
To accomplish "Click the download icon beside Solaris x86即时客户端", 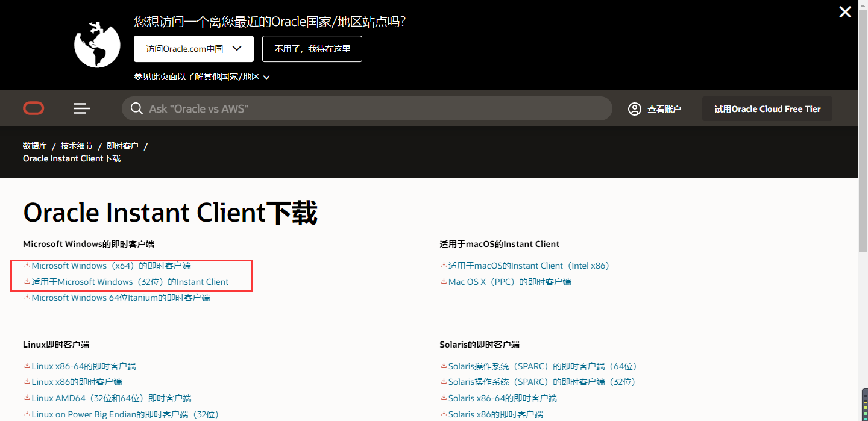I will click(x=443, y=414).
